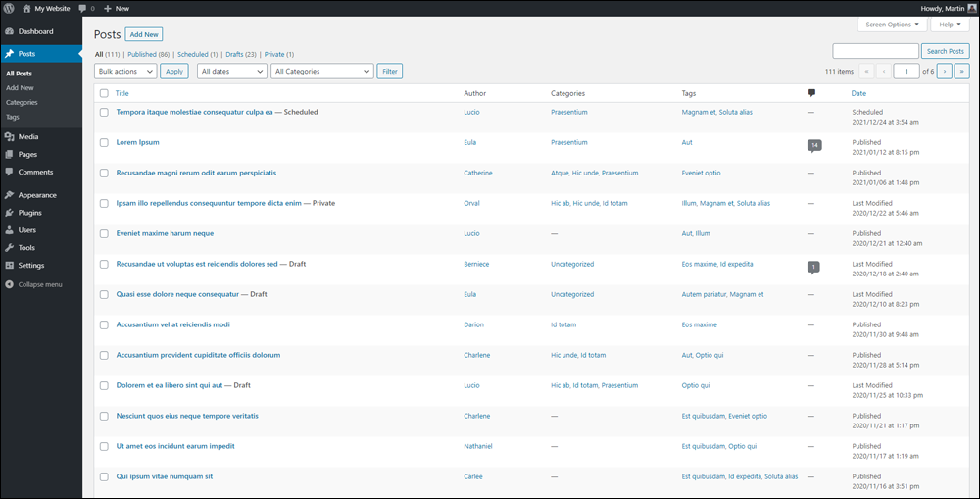
Task: Click the plus New icon in admin bar
Action: point(108,9)
